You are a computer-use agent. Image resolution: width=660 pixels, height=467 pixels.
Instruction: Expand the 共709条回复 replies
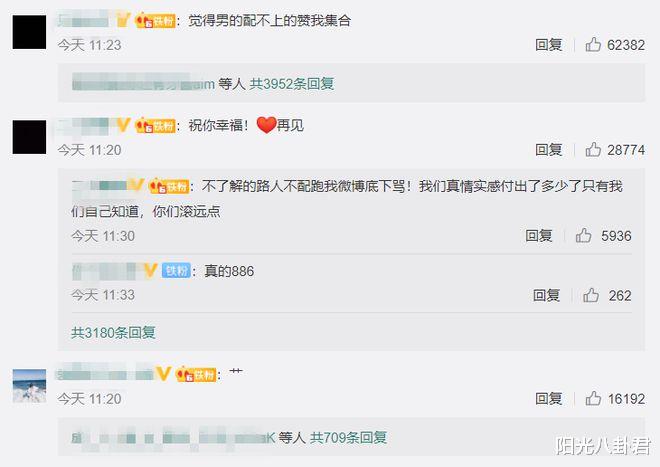tap(348, 438)
